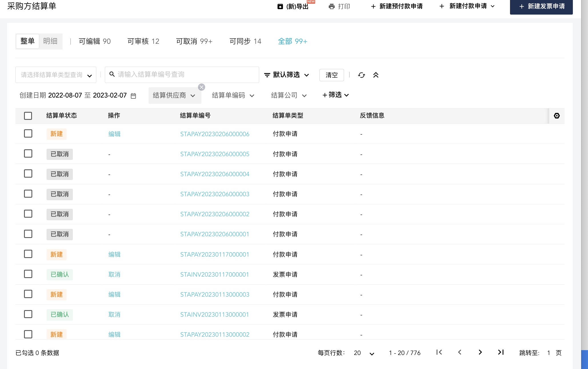
Task: Click 编辑 for STAPAY20230206000006
Action: pyautogui.click(x=114, y=134)
